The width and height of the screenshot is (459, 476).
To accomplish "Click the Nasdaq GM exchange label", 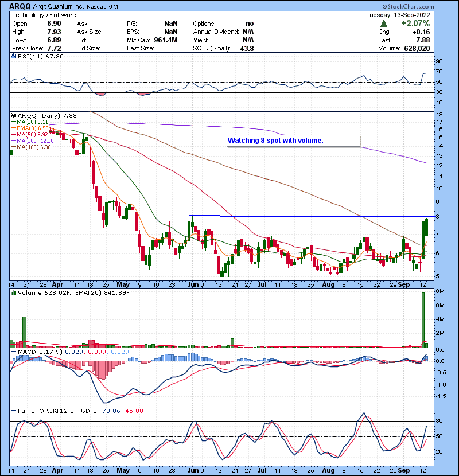I will pyautogui.click(x=102, y=7).
